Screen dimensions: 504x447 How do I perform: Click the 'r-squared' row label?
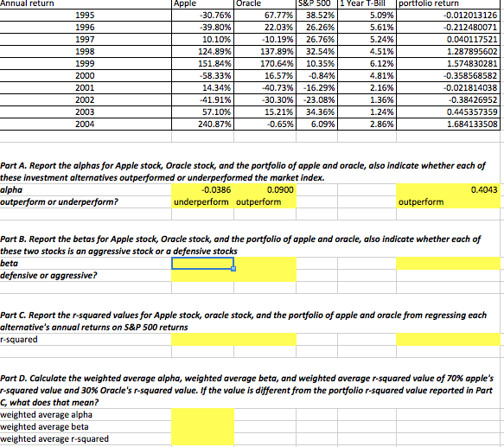tap(19, 340)
